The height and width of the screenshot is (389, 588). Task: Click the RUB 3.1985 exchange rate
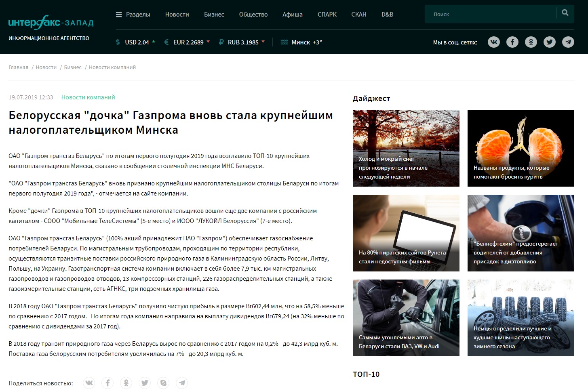click(243, 42)
